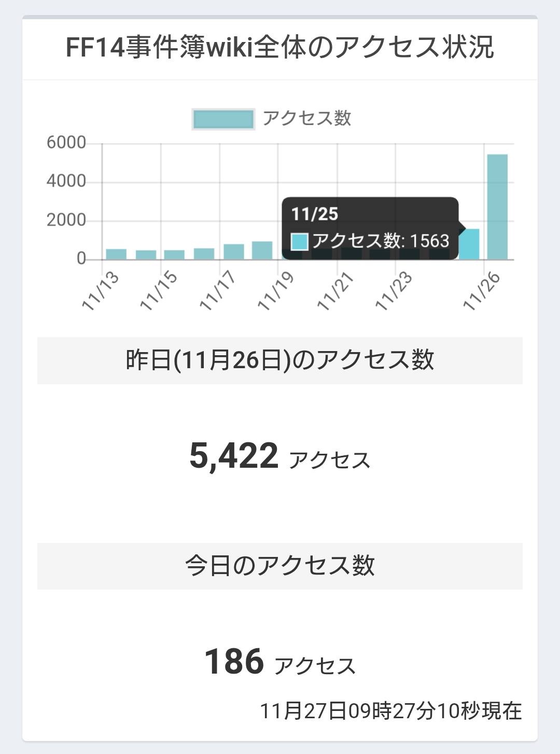The height and width of the screenshot is (754, 560).
Task: Click the highlighted 11/25 bar
Action: click(470, 244)
